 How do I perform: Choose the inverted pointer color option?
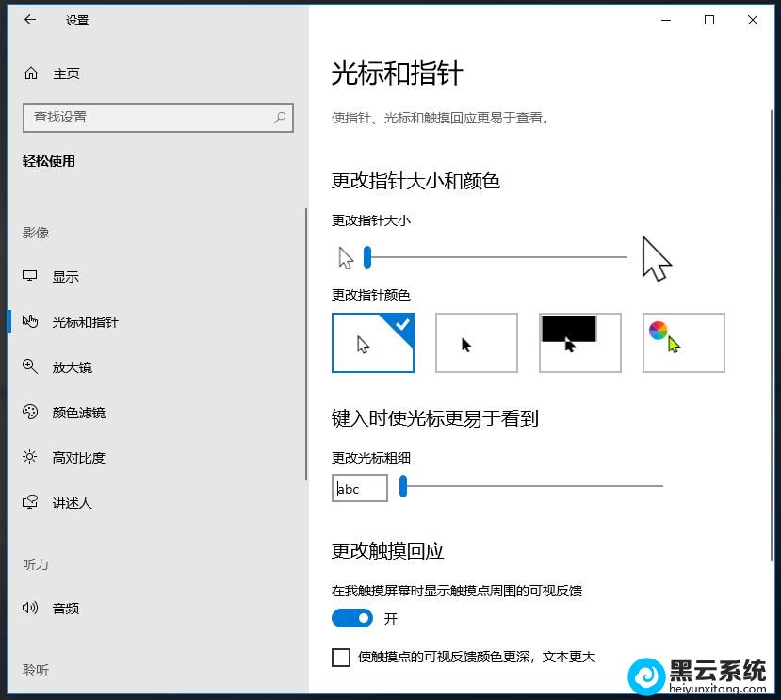tap(579, 343)
